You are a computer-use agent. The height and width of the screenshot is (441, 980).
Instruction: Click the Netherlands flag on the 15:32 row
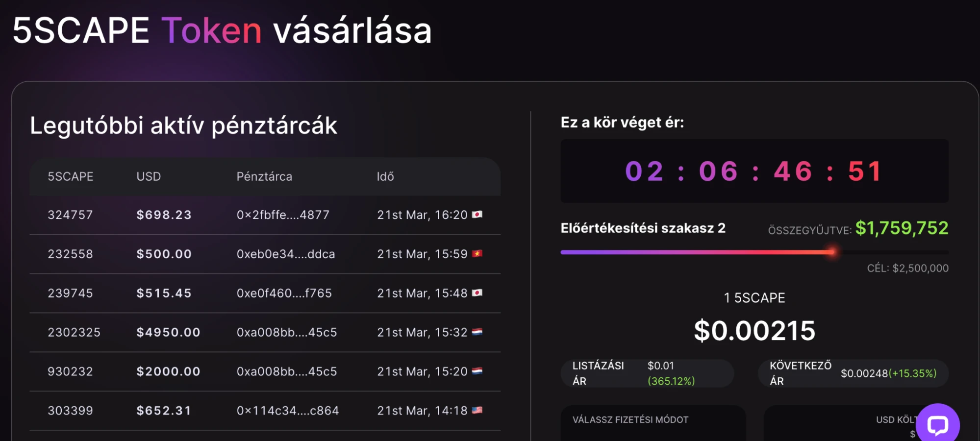pyautogui.click(x=477, y=332)
